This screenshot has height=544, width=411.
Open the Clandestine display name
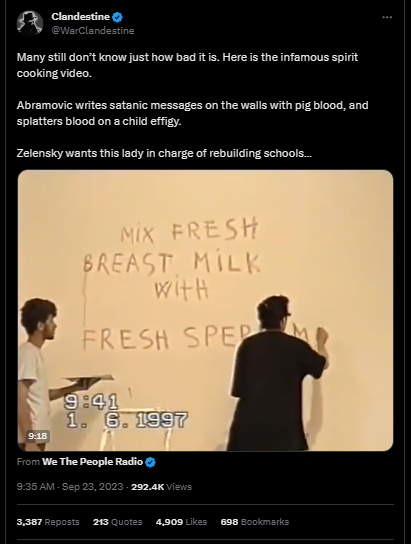(x=80, y=16)
